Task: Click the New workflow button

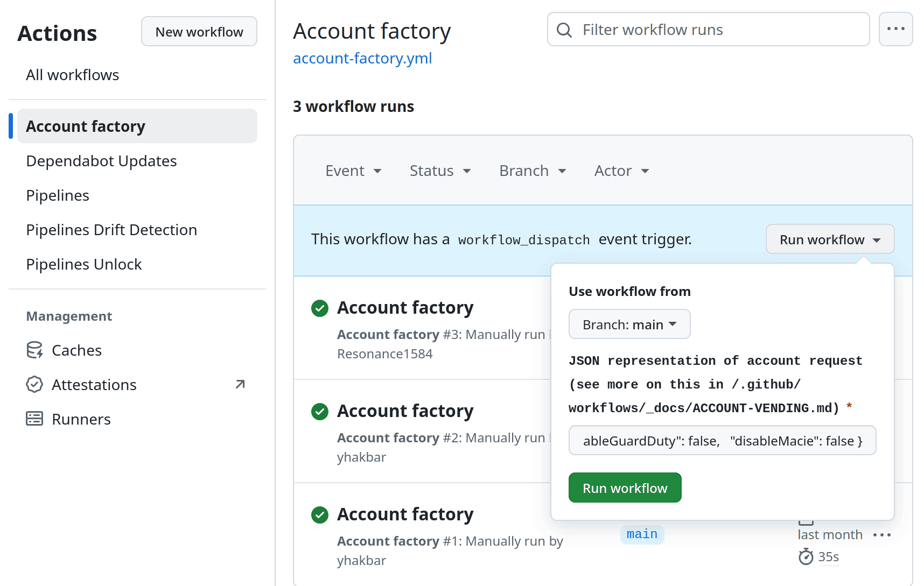Action: tap(199, 32)
